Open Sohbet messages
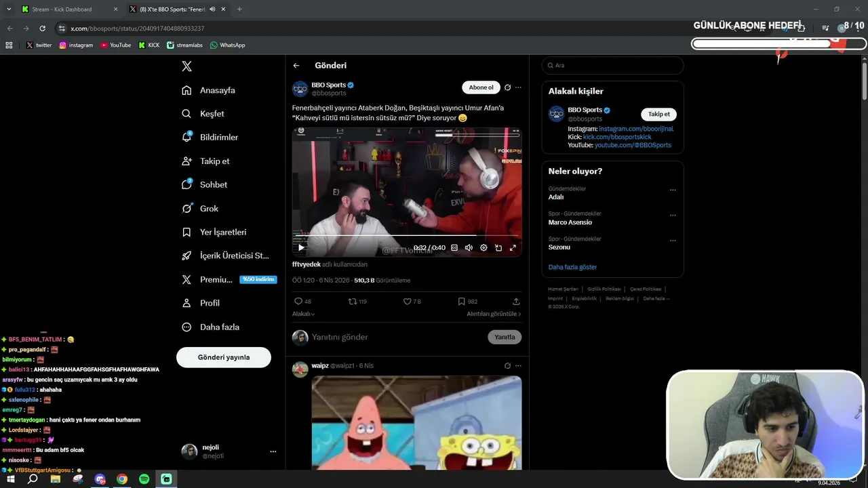This screenshot has width=868, height=488. [x=205, y=184]
